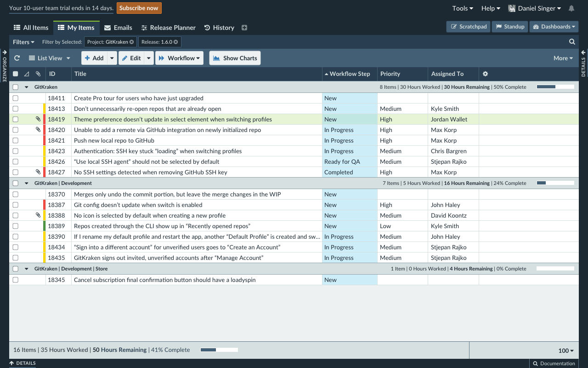Click the notification bell icon

pos(571,8)
